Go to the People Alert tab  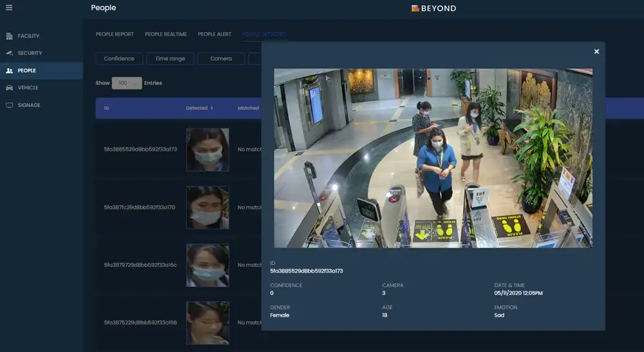click(x=214, y=34)
